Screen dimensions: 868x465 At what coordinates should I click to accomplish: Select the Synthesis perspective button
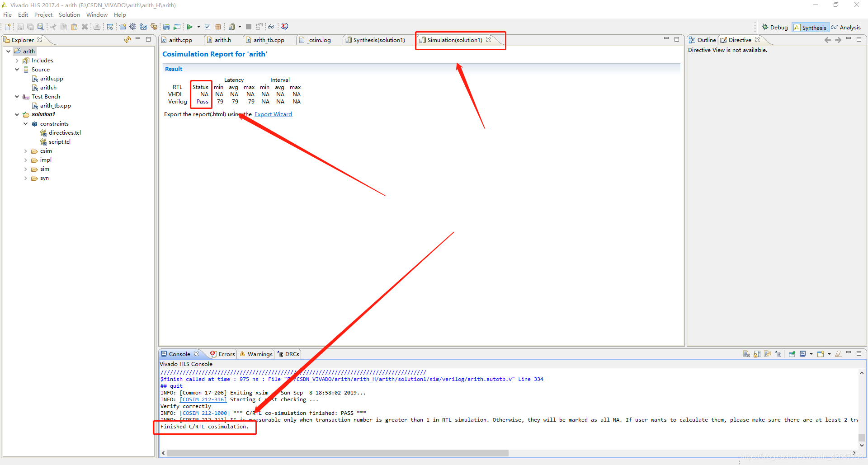pyautogui.click(x=810, y=28)
